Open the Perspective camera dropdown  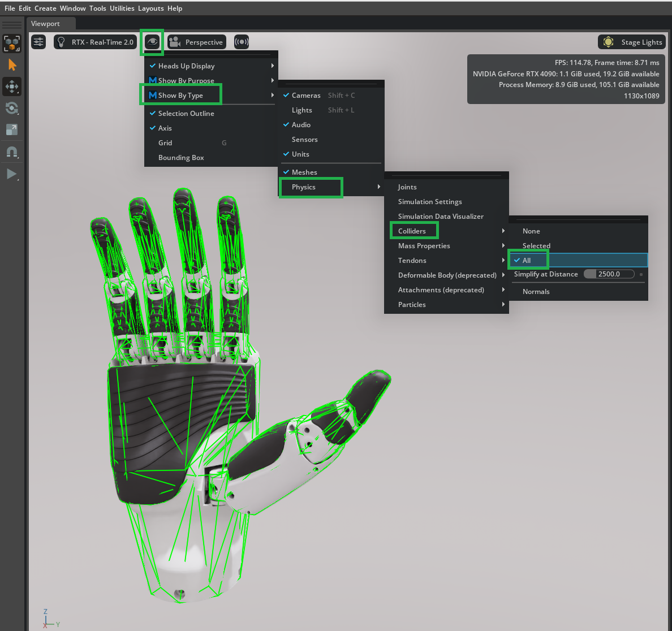197,42
